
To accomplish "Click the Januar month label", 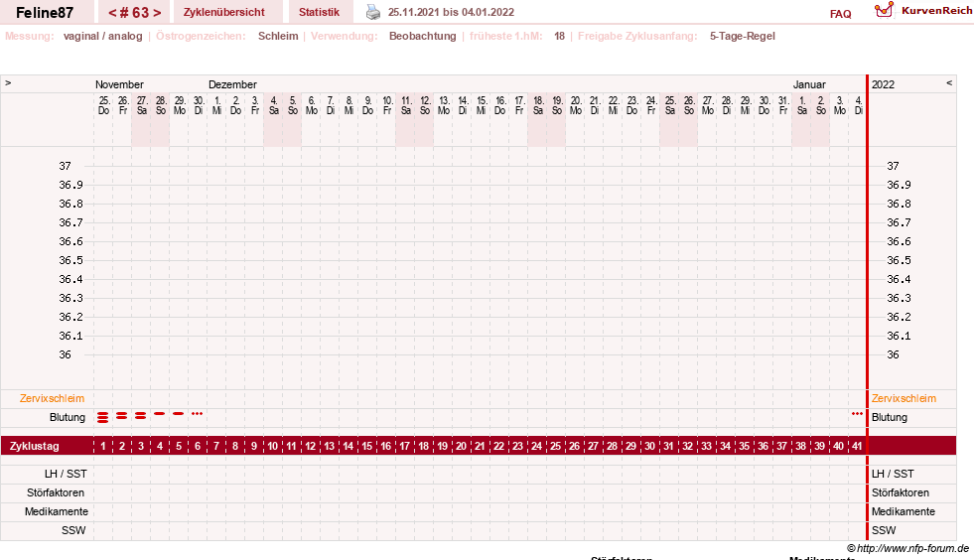I will (809, 84).
